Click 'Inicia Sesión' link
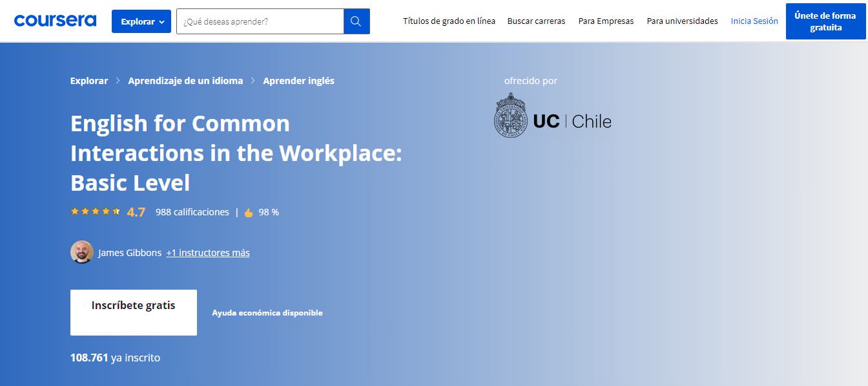 [x=754, y=21]
